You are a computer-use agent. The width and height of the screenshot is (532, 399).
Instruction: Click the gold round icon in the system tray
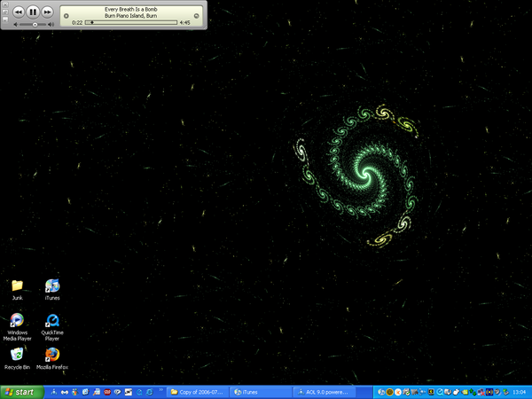pos(390,392)
